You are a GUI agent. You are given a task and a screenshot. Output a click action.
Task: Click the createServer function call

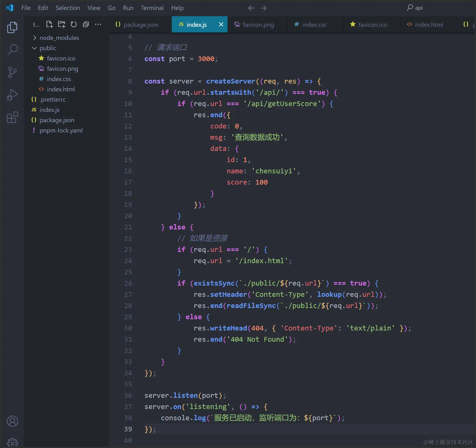(x=231, y=81)
